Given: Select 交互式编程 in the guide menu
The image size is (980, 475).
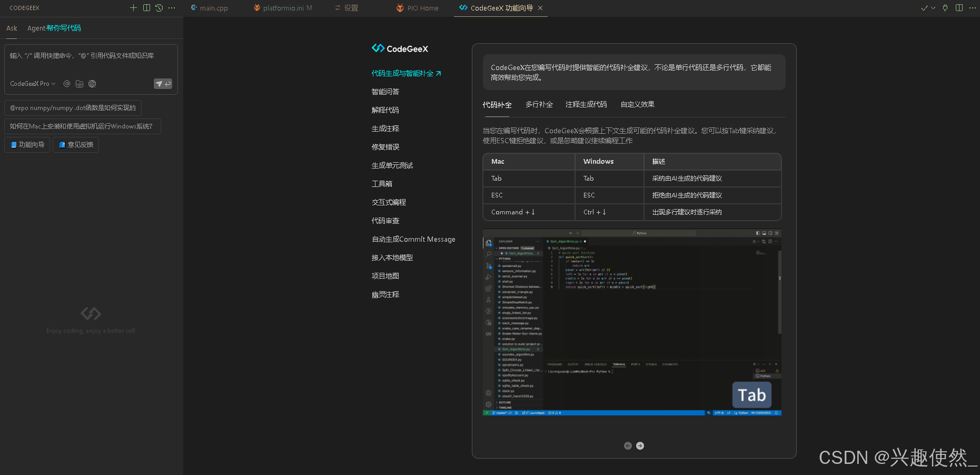Looking at the screenshot, I should [x=389, y=202].
